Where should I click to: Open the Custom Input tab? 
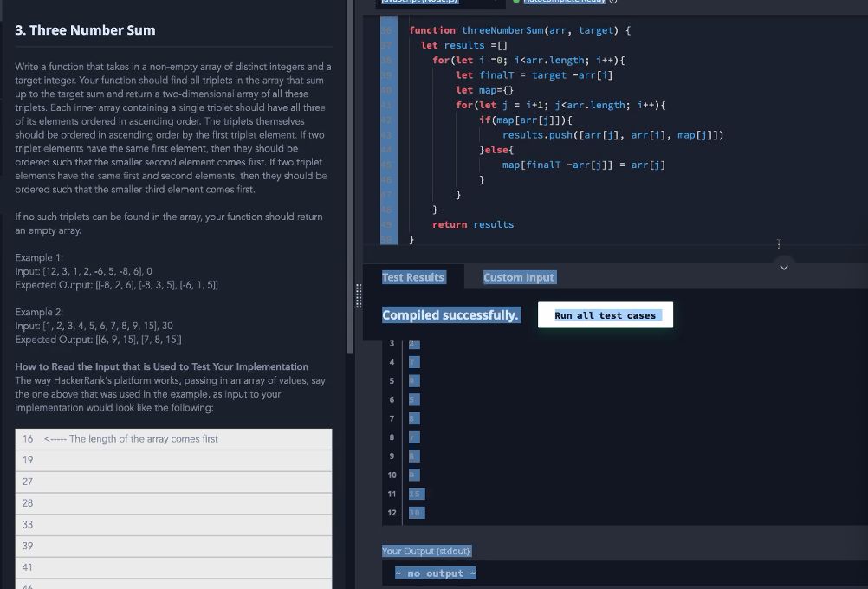click(x=519, y=277)
